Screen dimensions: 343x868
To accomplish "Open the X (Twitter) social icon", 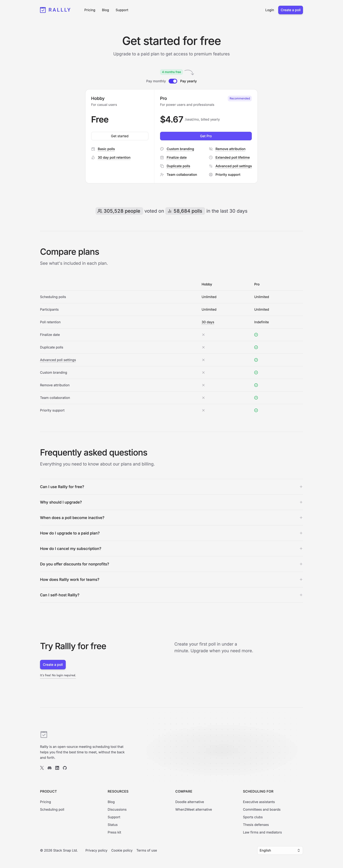I will [x=42, y=768].
